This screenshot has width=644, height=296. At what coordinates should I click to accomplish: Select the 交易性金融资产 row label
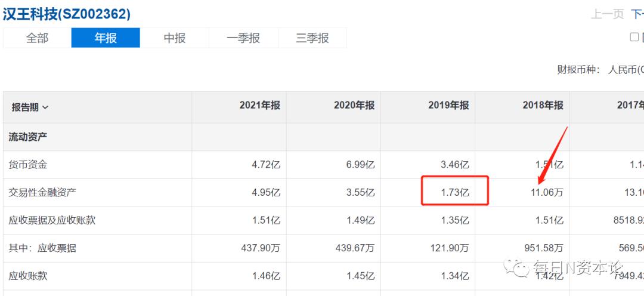(x=42, y=192)
